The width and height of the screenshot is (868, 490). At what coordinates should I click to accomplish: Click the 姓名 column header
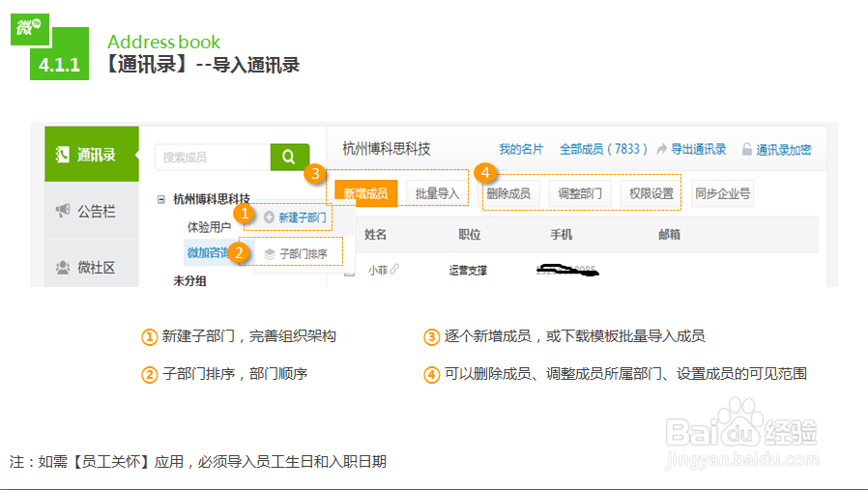375,235
